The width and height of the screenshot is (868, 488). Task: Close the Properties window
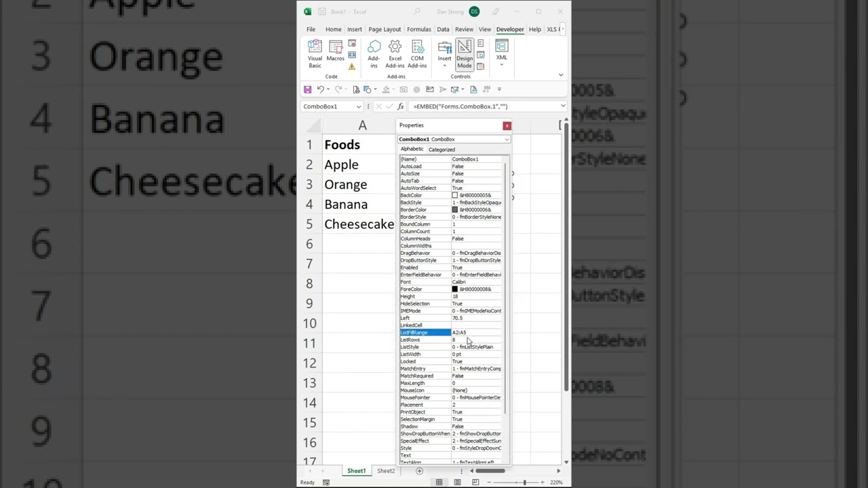(x=507, y=126)
